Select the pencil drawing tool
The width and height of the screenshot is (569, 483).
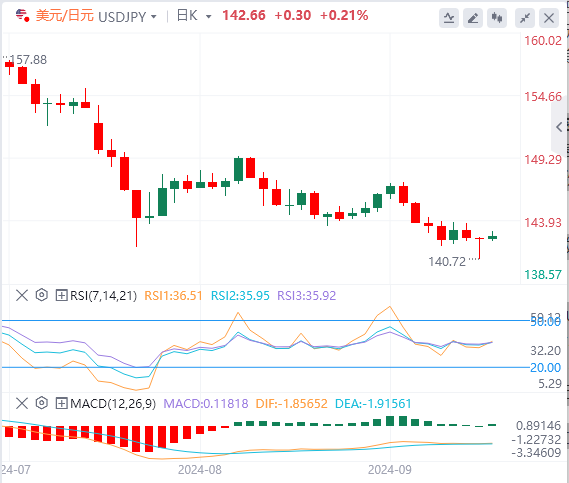click(x=473, y=18)
